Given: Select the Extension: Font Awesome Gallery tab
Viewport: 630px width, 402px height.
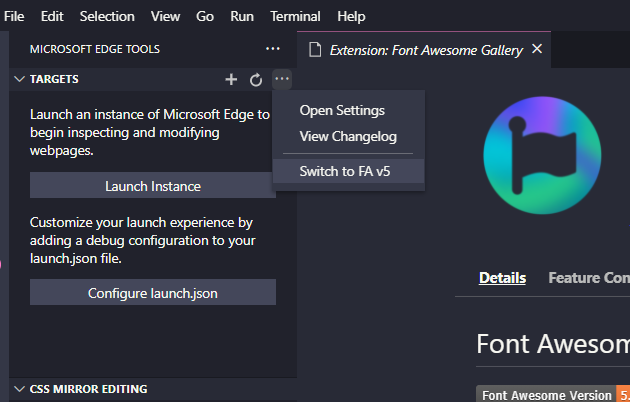Looking at the screenshot, I should 426,50.
